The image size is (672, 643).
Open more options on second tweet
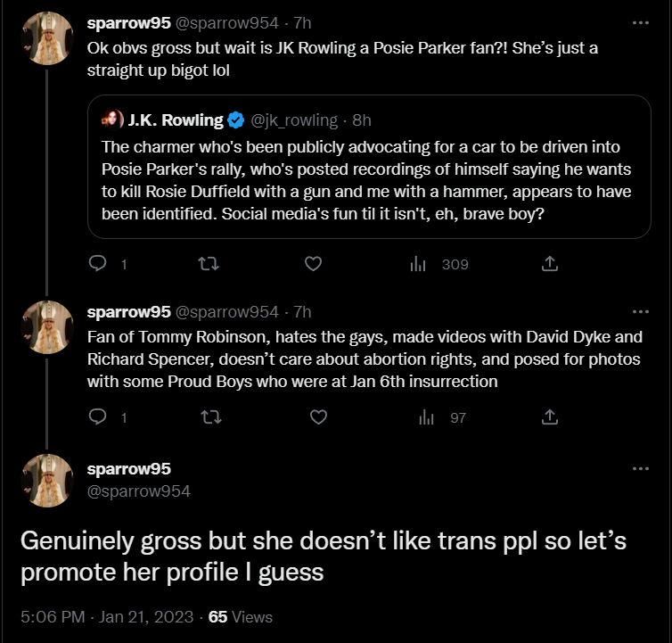pyautogui.click(x=641, y=312)
